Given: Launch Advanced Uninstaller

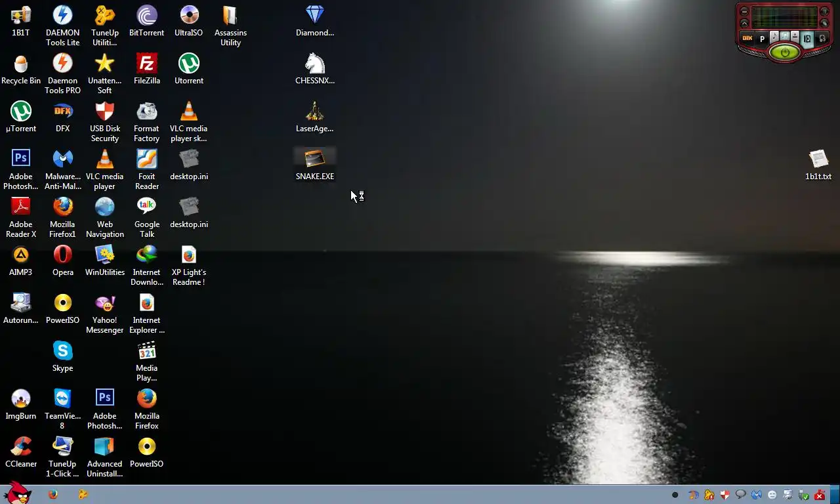Looking at the screenshot, I should point(104,457).
